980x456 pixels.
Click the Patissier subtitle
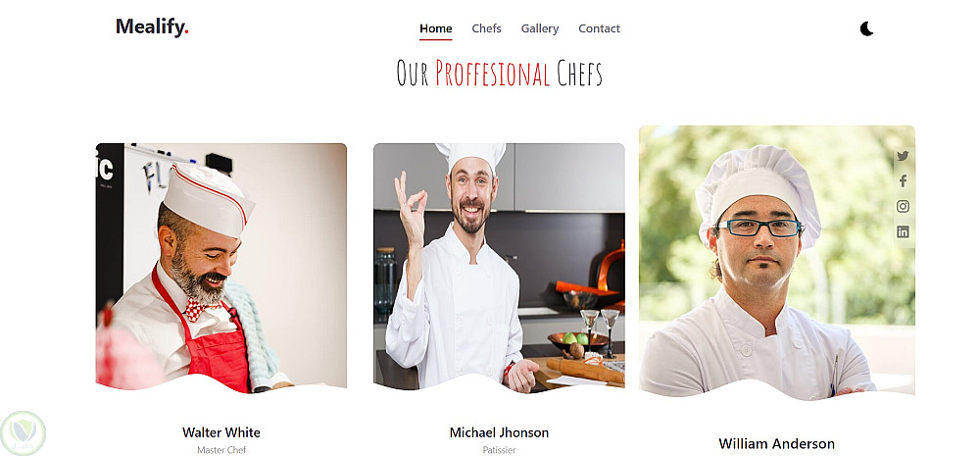click(x=499, y=450)
